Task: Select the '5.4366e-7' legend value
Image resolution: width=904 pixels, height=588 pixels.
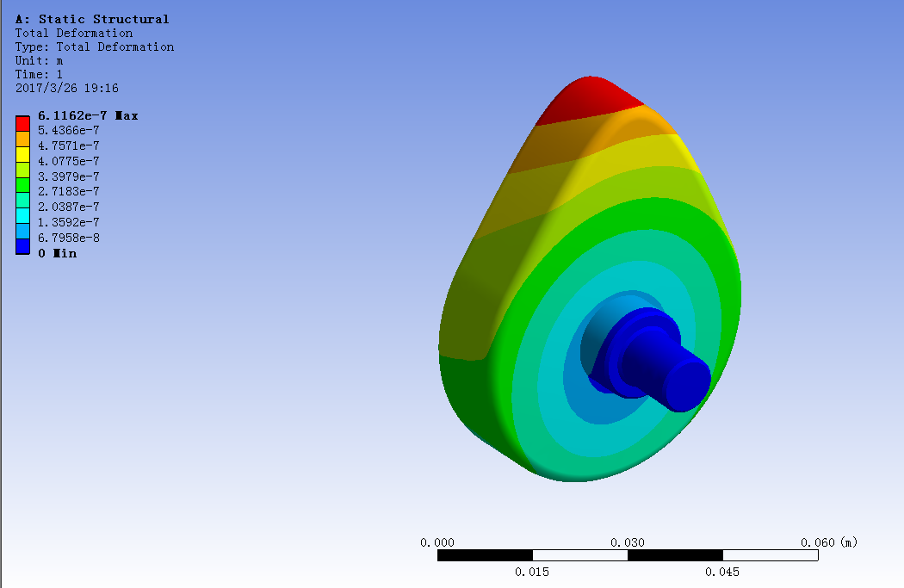Action: [x=69, y=130]
